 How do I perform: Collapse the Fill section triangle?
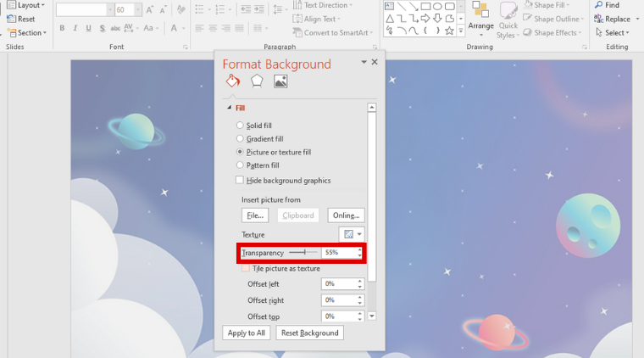point(229,108)
